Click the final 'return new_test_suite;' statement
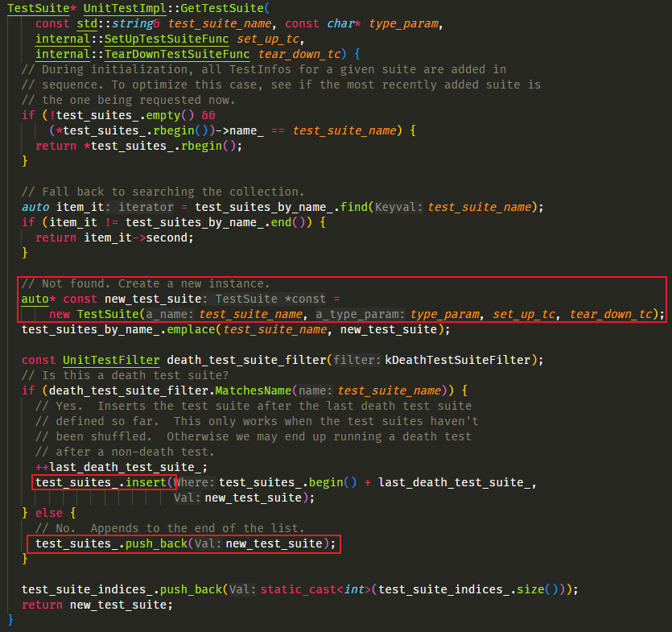This screenshot has height=632, width=672. pyautogui.click(x=97, y=605)
